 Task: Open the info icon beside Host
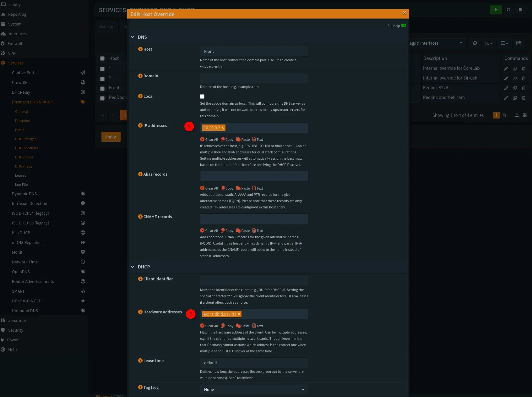140,49
